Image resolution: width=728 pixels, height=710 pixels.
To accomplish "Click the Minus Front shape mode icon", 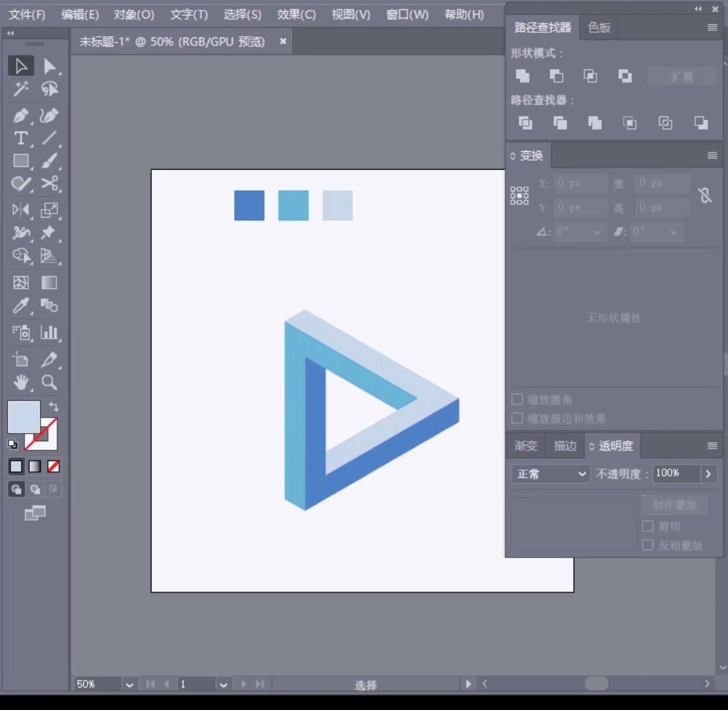I will coord(557,76).
